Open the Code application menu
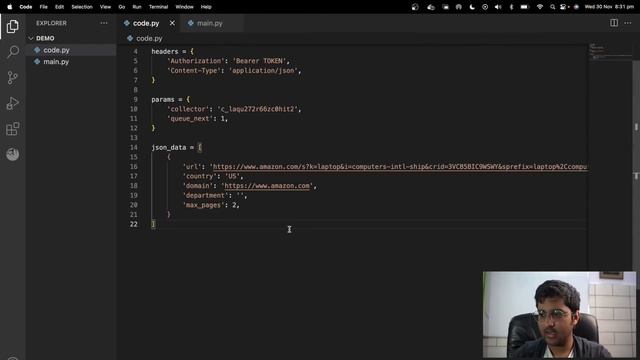Viewport: 640px width, 360px height. point(26,7)
